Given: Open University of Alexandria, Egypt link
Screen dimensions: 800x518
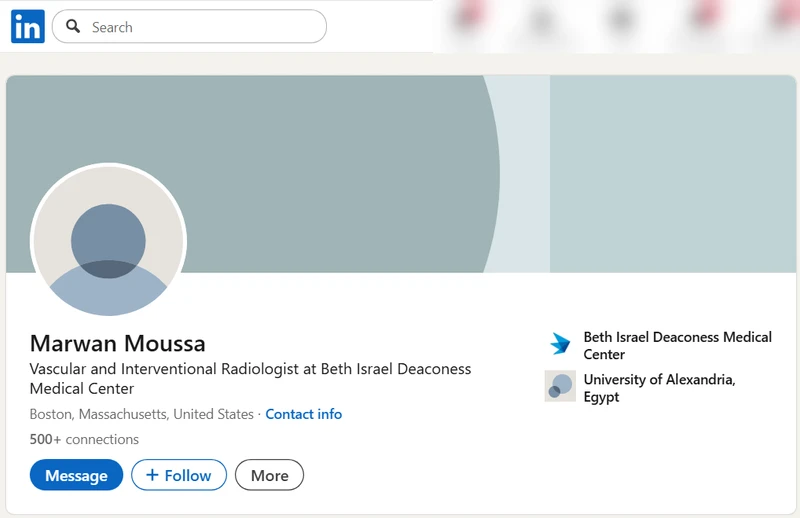Looking at the screenshot, I should tap(659, 388).
